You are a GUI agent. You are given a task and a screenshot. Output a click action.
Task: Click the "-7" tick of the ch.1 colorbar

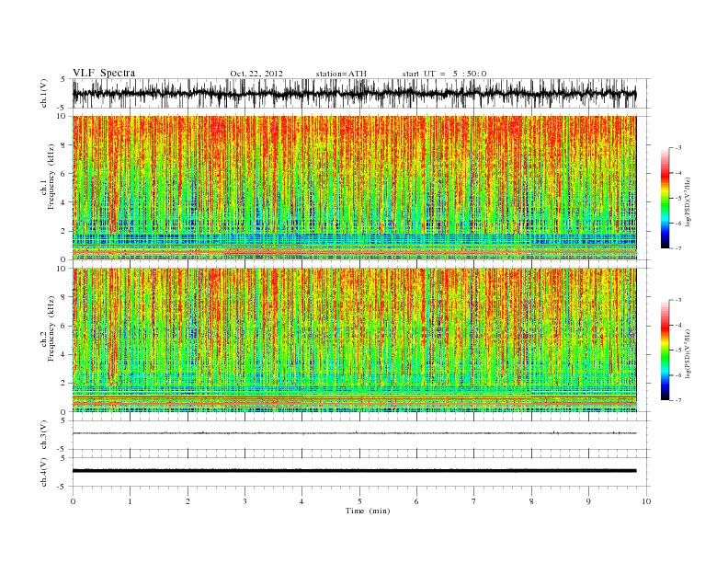pyautogui.click(x=678, y=248)
